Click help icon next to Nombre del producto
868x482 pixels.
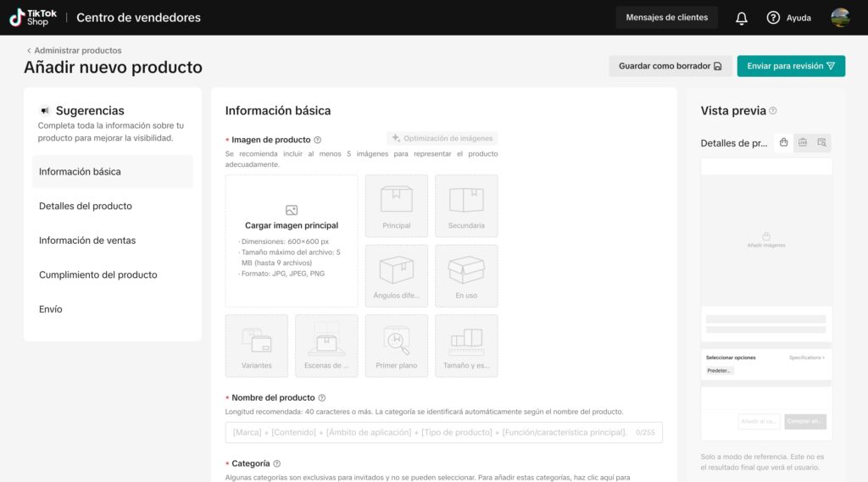[x=322, y=398]
